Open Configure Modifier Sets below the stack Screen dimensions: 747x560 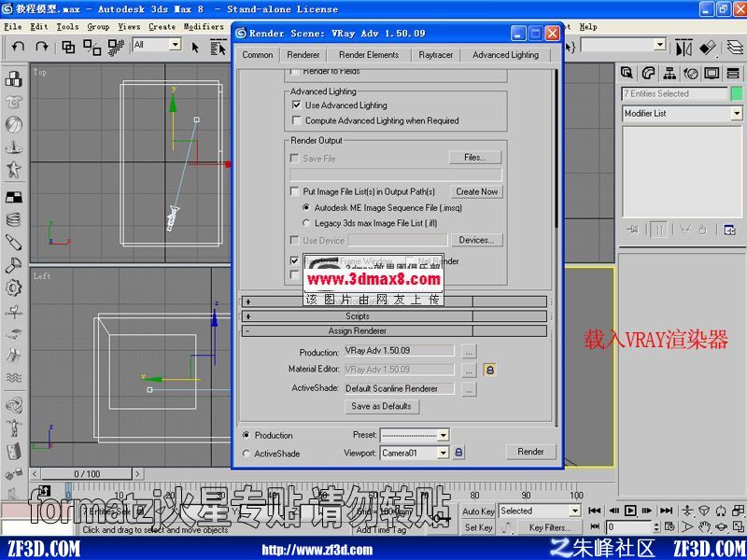click(x=729, y=230)
